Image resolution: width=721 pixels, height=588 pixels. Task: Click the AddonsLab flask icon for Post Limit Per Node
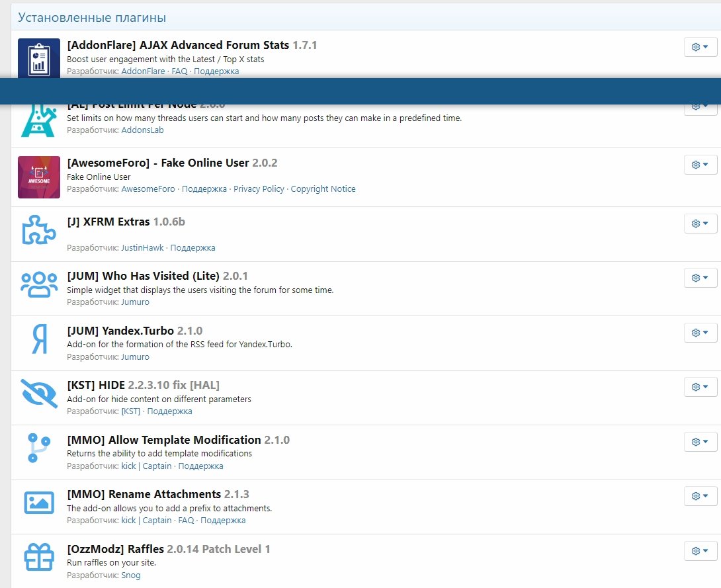(39, 120)
